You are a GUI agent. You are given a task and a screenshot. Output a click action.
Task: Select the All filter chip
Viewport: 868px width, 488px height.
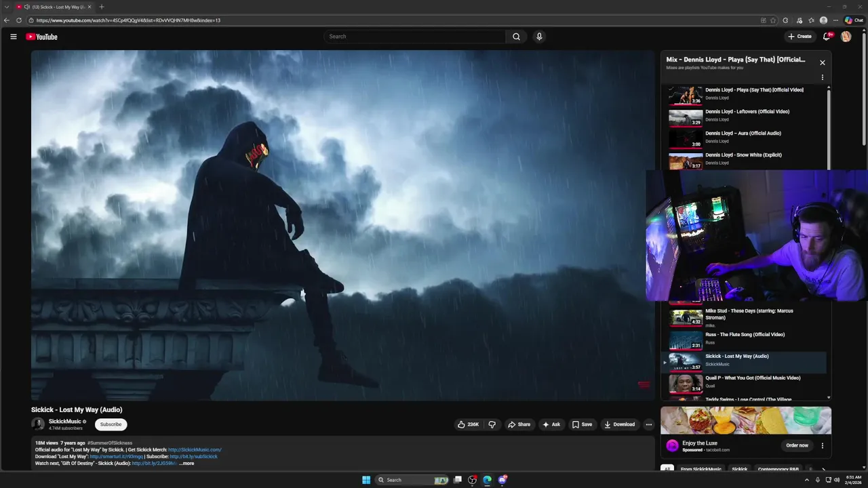pos(667,469)
